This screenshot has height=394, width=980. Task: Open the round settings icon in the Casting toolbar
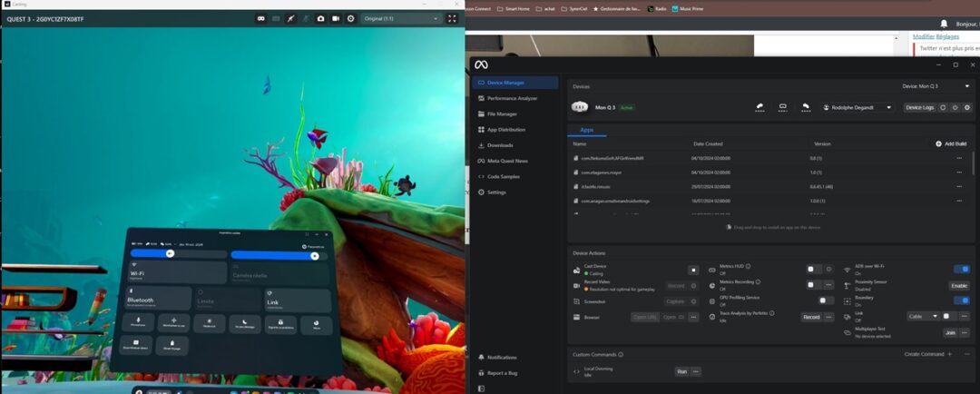click(x=350, y=19)
